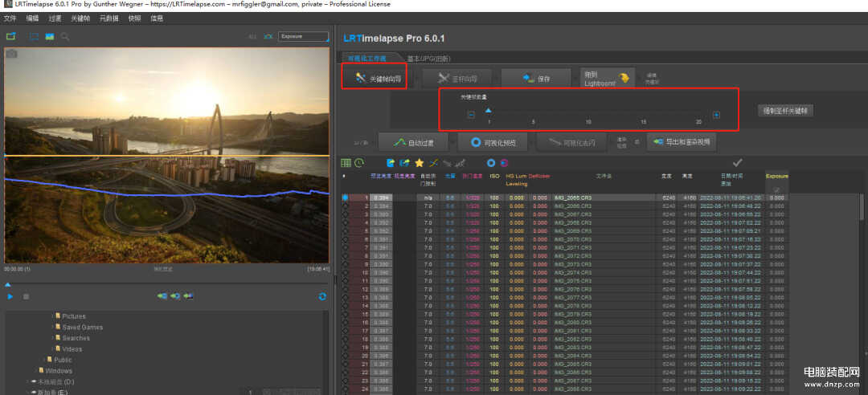Toggle the keyframe diamond on row 20
868x395 pixels.
(346, 356)
